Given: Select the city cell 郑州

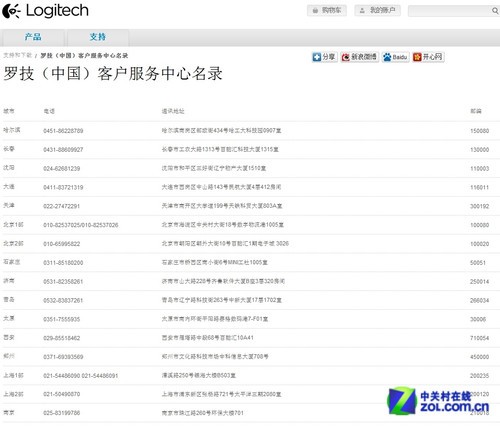Looking at the screenshot, I should [x=9, y=356].
